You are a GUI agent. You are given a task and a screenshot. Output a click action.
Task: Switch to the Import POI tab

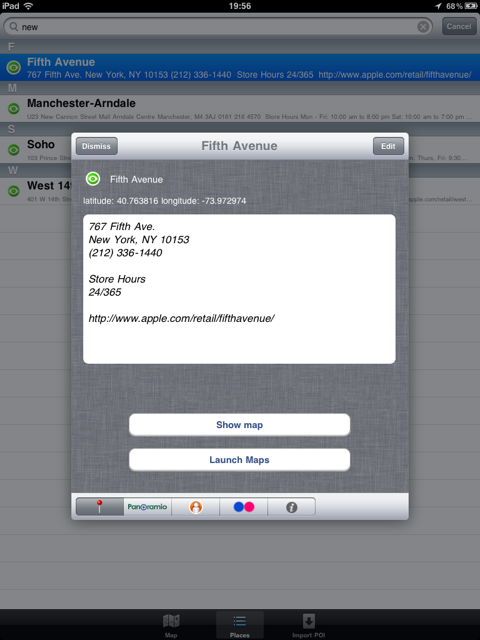coord(309,625)
